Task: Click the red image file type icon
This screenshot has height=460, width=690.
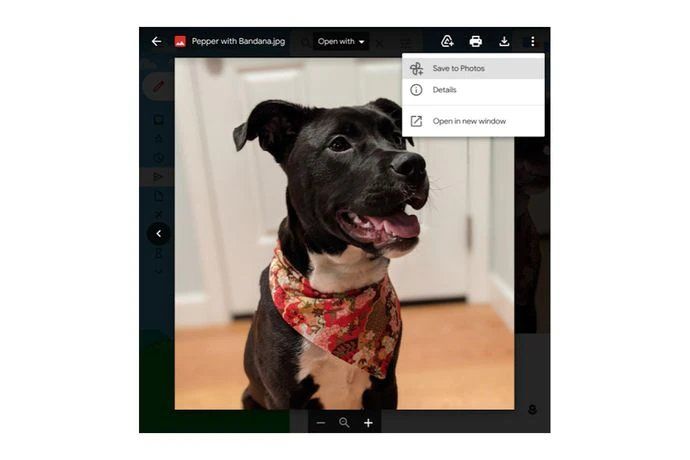Action: pos(180,41)
